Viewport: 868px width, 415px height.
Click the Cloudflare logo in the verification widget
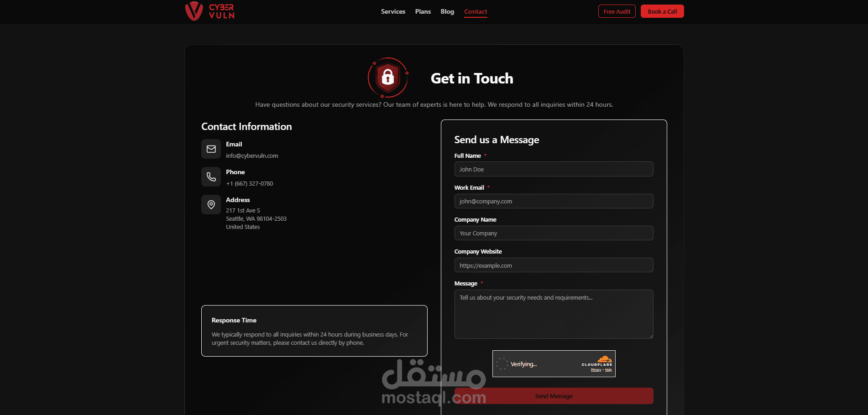pos(597,361)
